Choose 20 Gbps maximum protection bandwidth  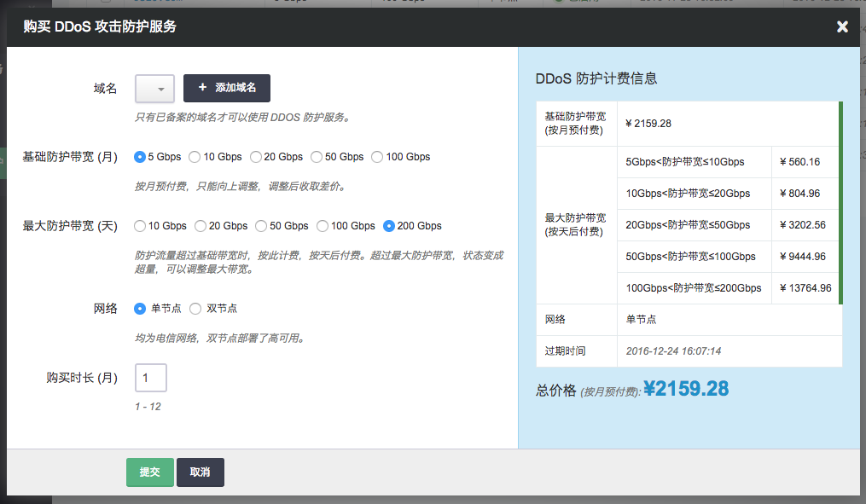tap(201, 226)
